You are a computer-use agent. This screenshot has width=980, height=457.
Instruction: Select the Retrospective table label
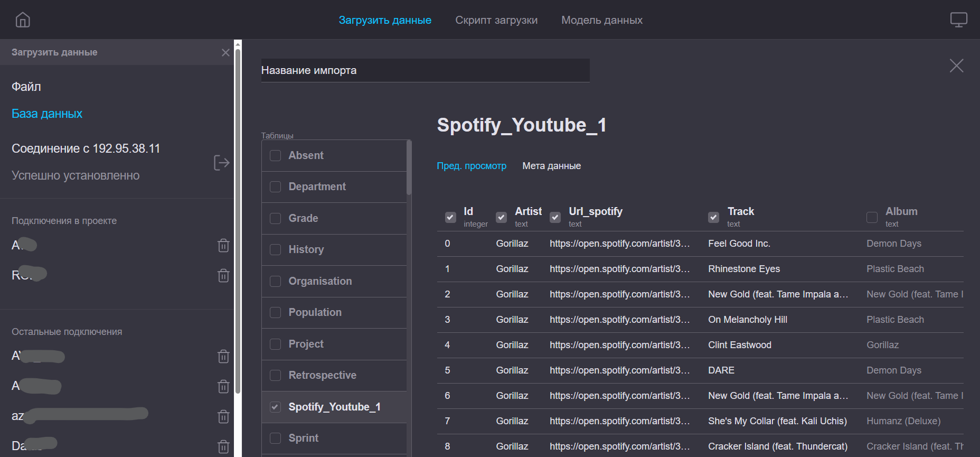coord(322,375)
